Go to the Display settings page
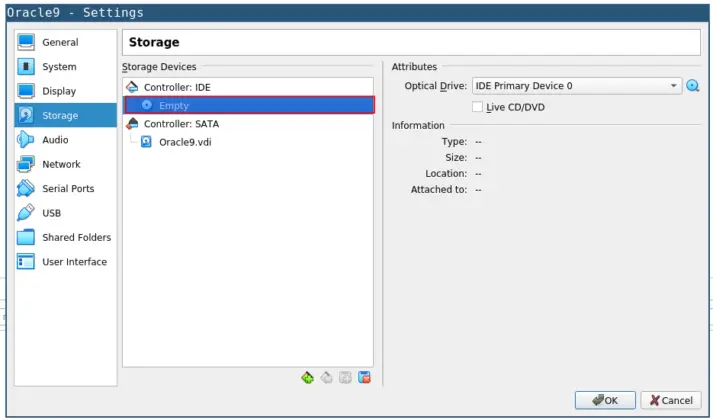 58,91
